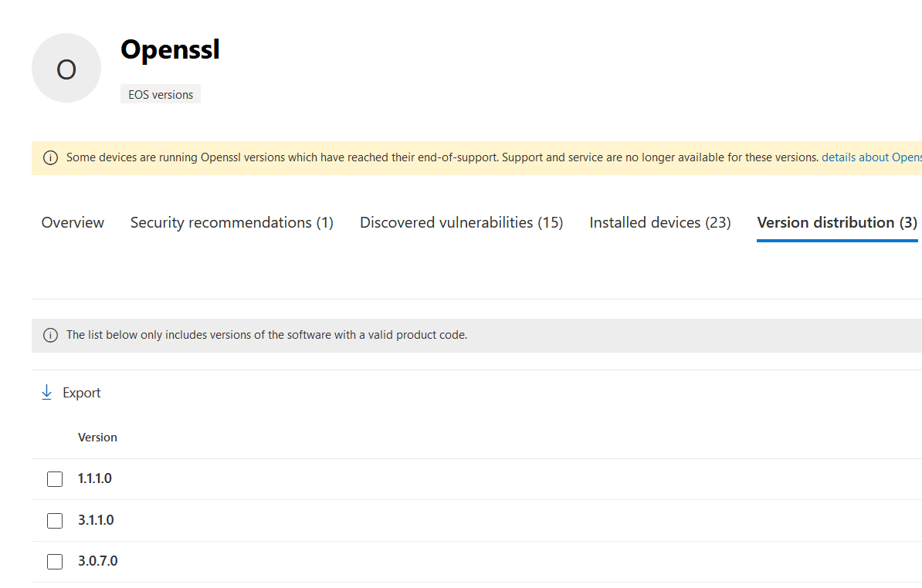Click the EOS versions badge
Image resolution: width=922 pixels, height=588 pixels.
(160, 94)
